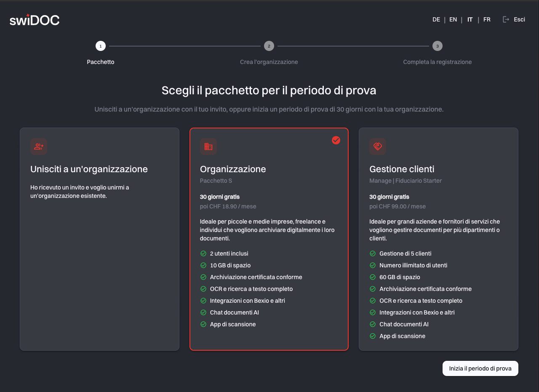
Task: Switch language to EN
Action: (x=453, y=19)
